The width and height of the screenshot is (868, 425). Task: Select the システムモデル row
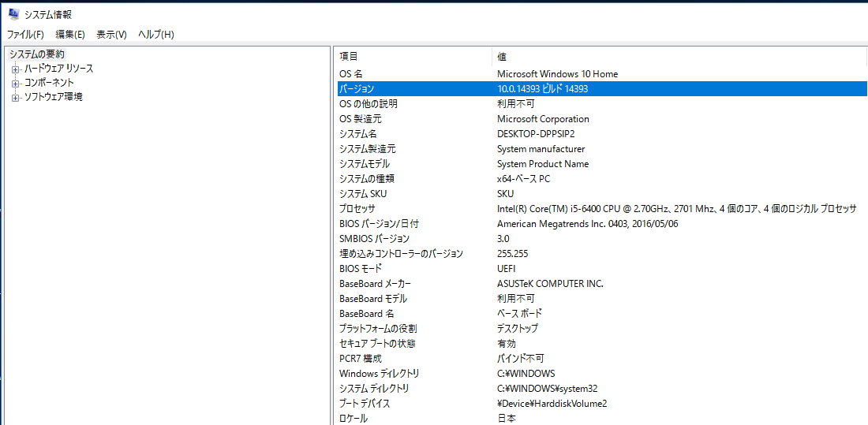point(602,164)
